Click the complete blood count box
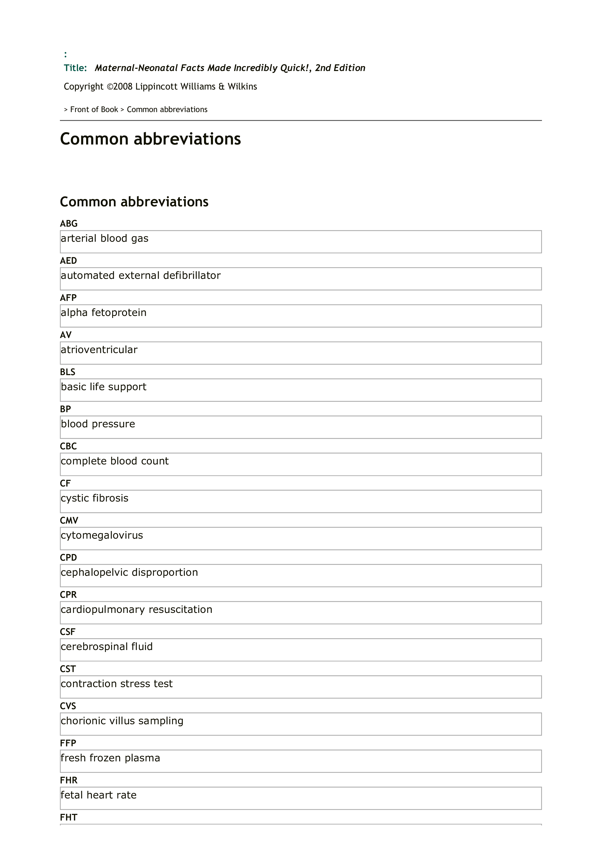The width and height of the screenshot is (614, 868). pos(300,464)
